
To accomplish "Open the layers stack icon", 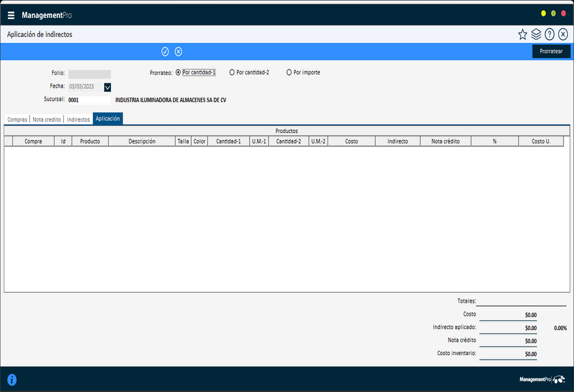I will 536,34.
